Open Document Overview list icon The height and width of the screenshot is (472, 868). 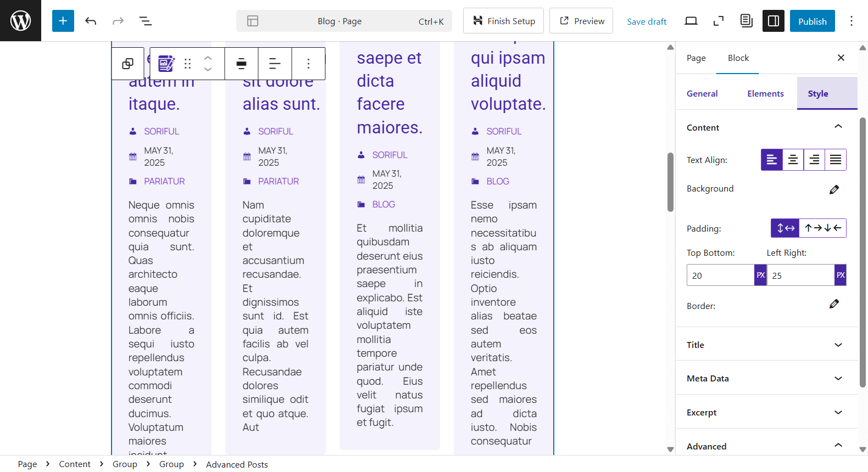146,21
